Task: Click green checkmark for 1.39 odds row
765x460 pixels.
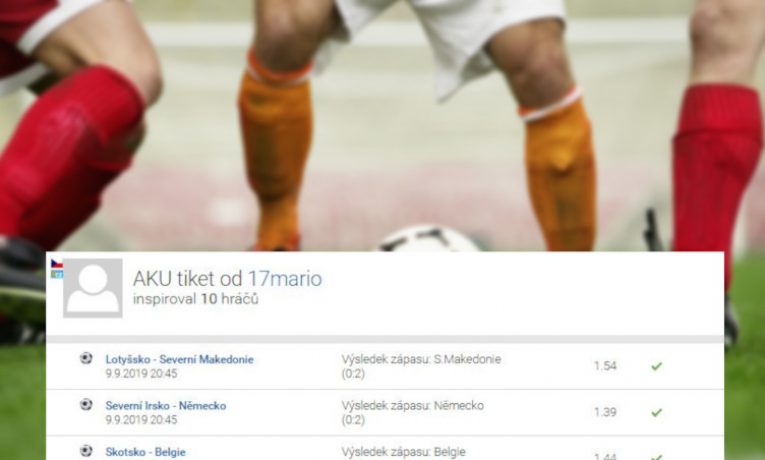Action: pyautogui.click(x=657, y=412)
